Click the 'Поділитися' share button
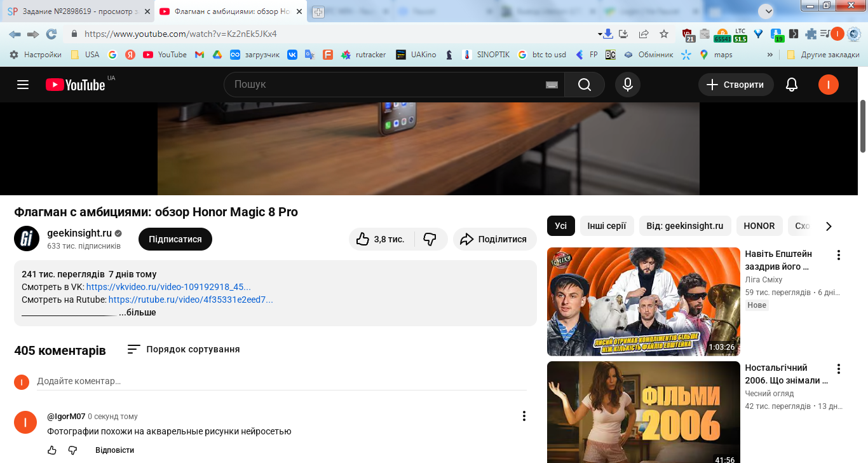 pyautogui.click(x=495, y=239)
